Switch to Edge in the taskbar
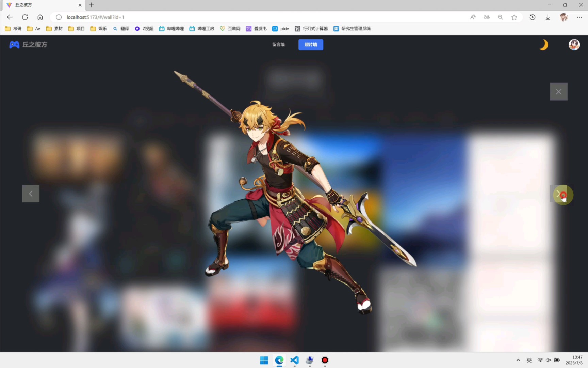This screenshot has width=588, height=368. pos(279,360)
